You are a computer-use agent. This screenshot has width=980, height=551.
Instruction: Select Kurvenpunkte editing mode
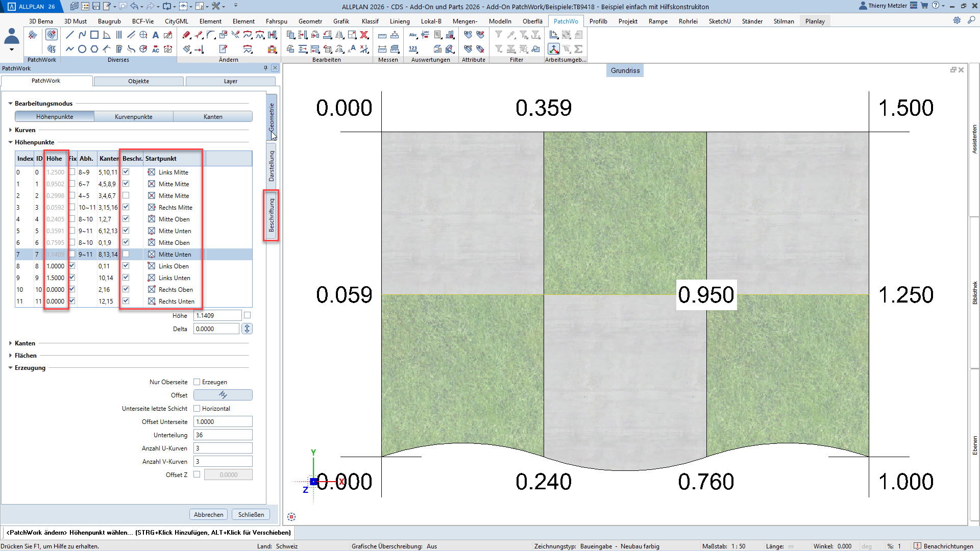pyautogui.click(x=133, y=117)
